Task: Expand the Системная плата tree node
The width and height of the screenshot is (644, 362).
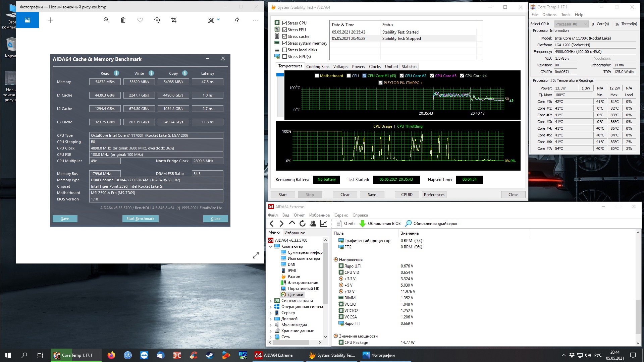Action: [x=271, y=301]
